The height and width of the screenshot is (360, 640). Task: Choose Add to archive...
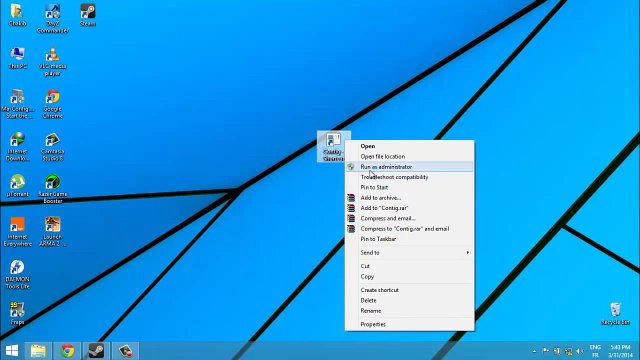(409, 198)
